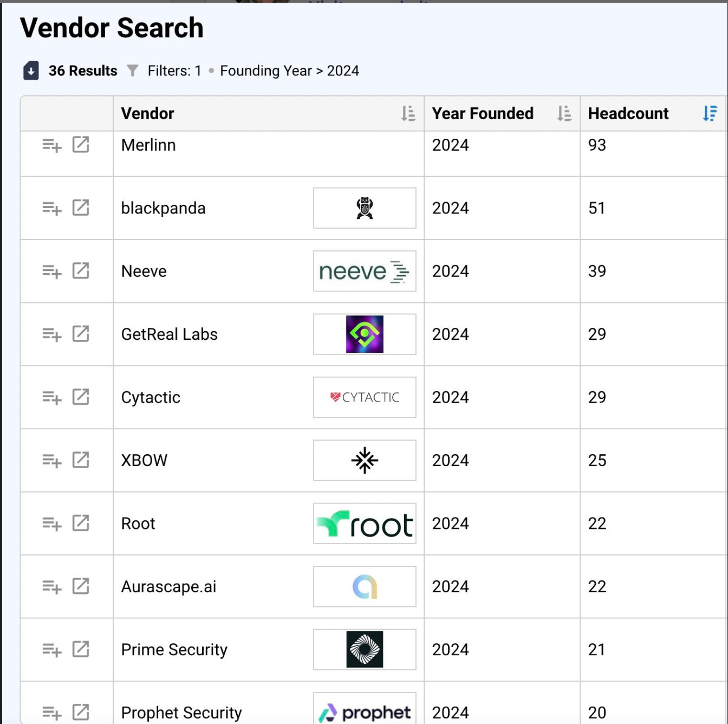Click the Filters: 1 label

click(174, 71)
